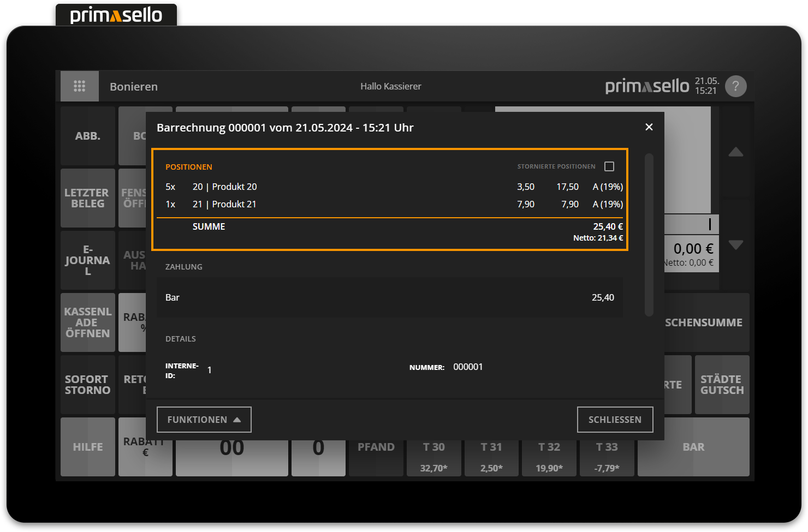This screenshot has width=808, height=532.
Task: Click the primasello logo in the header
Action: [647, 86]
